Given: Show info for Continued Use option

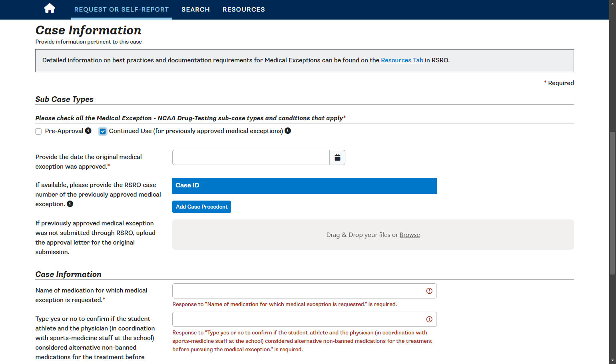Looking at the screenshot, I should tap(288, 131).
